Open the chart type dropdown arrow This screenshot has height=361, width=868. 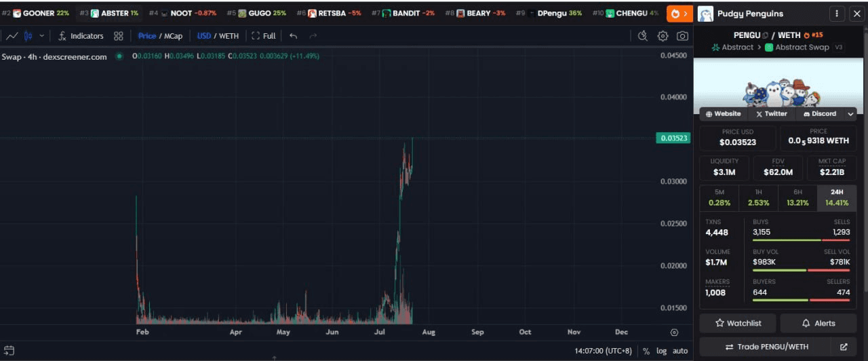42,36
